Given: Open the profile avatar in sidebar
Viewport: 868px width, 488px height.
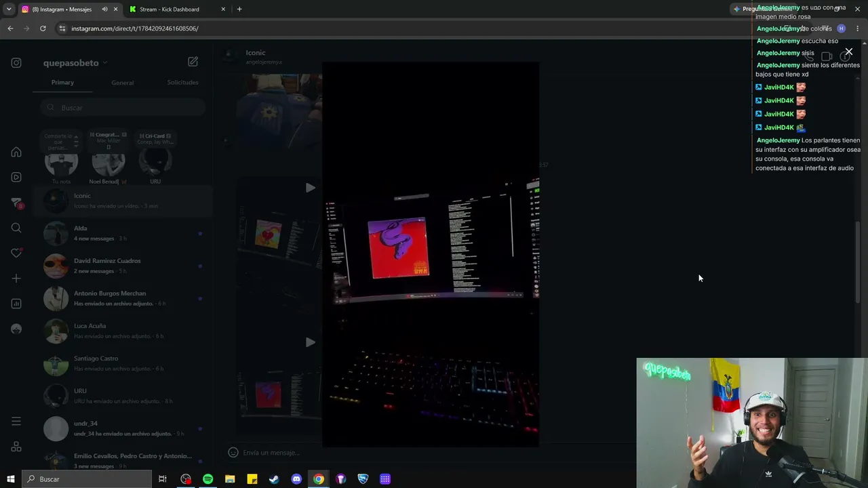Looking at the screenshot, I should click(16, 329).
